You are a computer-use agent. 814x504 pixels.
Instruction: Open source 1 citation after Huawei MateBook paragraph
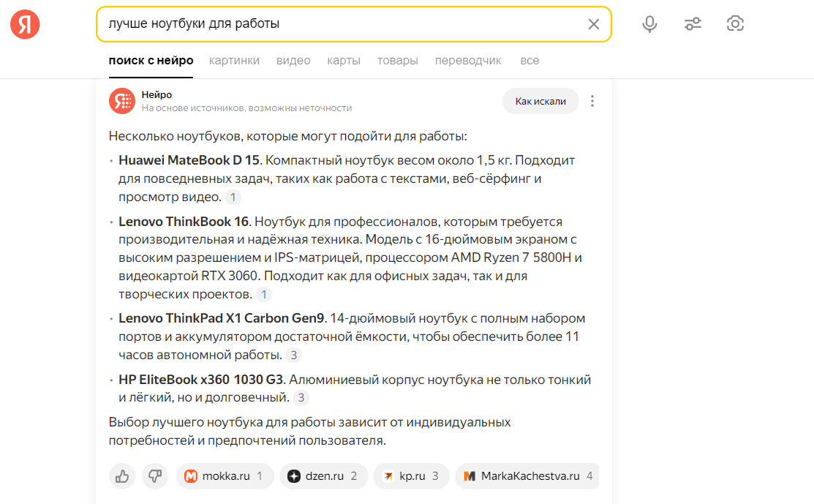pos(233,198)
